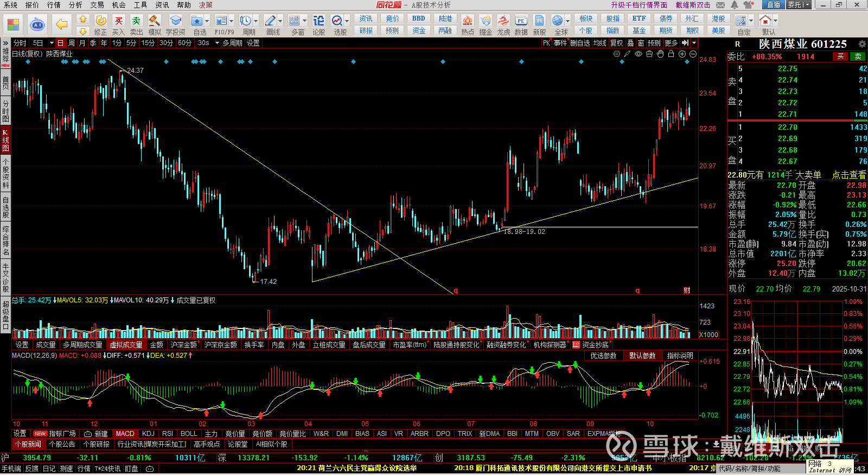Click the chart zoom-in plus icon

[682, 54]
